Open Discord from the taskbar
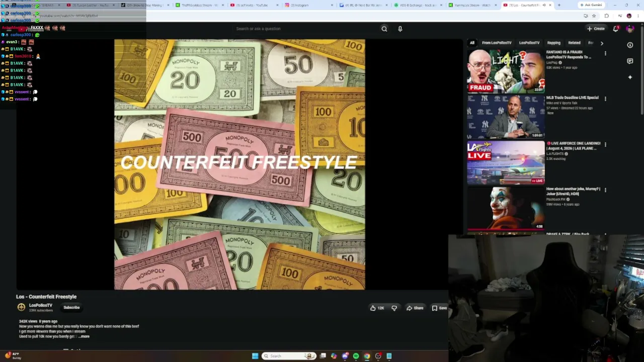Viewport: 644px width, 362px height. 345,356
